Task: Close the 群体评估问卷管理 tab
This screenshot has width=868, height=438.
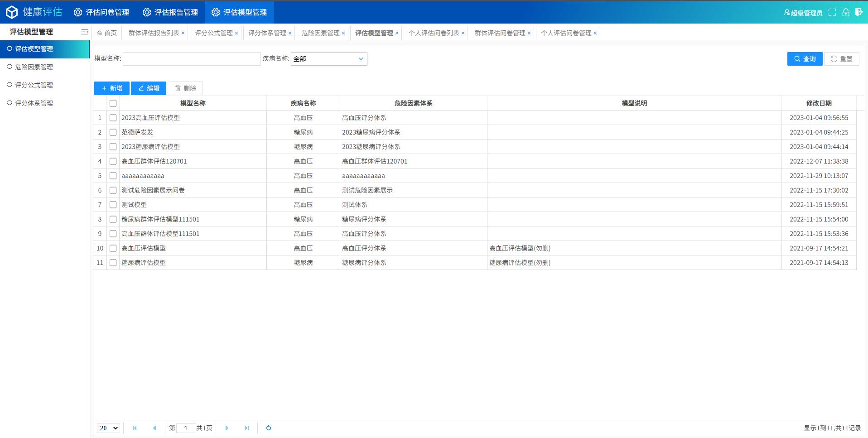Action: (x=529, y=33)
